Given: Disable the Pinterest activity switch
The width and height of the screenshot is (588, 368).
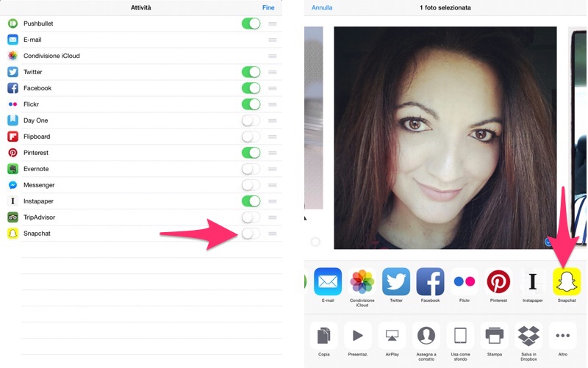Looking at the screenshot, I should click(251, 153).
